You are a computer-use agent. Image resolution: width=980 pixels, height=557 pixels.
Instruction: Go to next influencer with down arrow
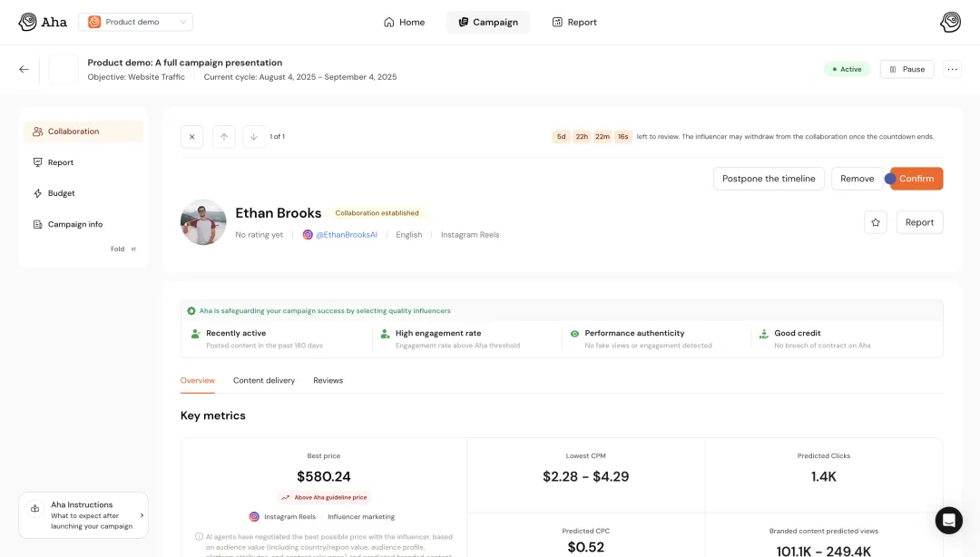(254, 137)
